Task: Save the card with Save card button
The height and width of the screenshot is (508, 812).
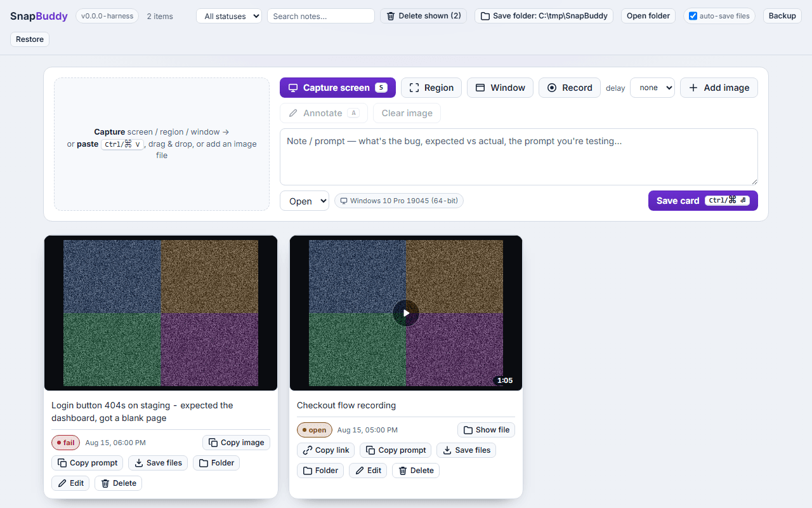Action: 703,201
